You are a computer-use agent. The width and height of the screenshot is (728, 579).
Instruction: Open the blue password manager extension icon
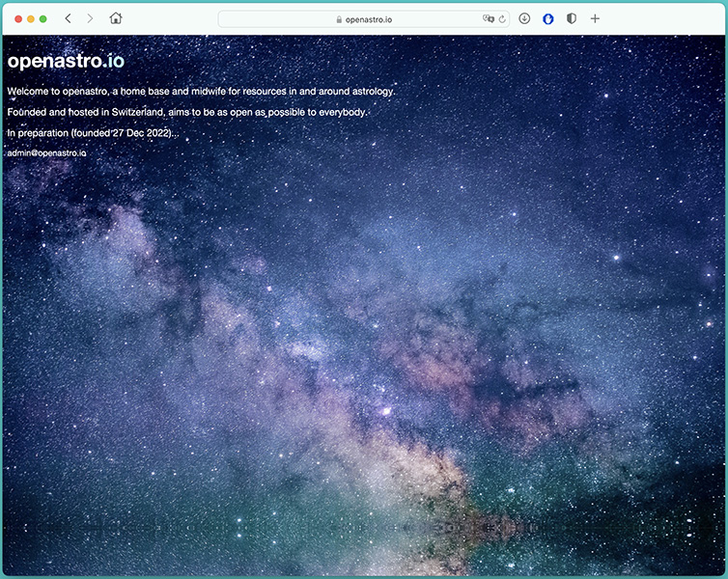547,19
